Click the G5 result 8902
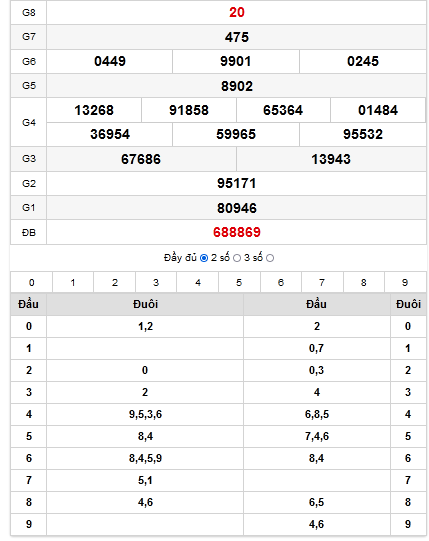The height and width of the screenshot is (541, 429). tap(237, 86)
